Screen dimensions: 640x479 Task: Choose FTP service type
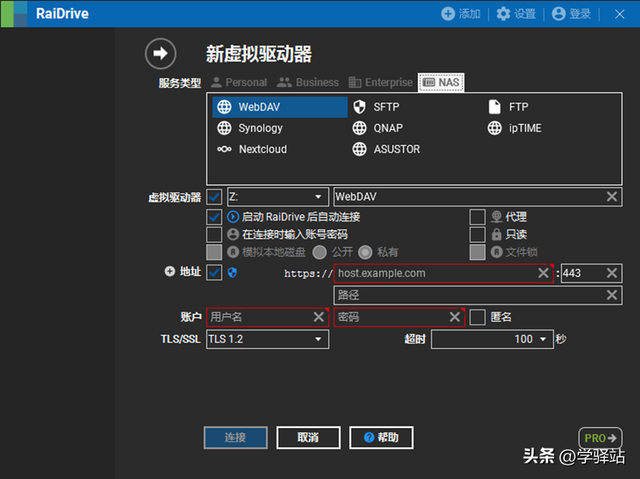(x=508, y=107)
